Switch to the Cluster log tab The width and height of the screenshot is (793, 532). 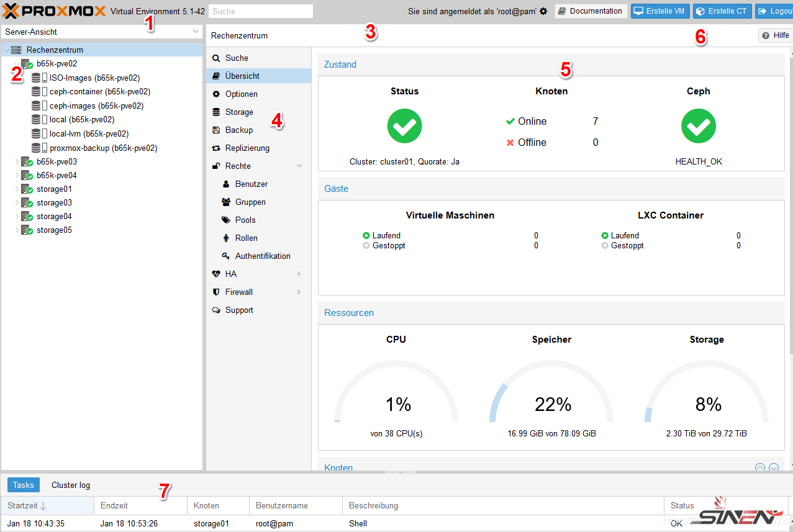click(71, 485)
